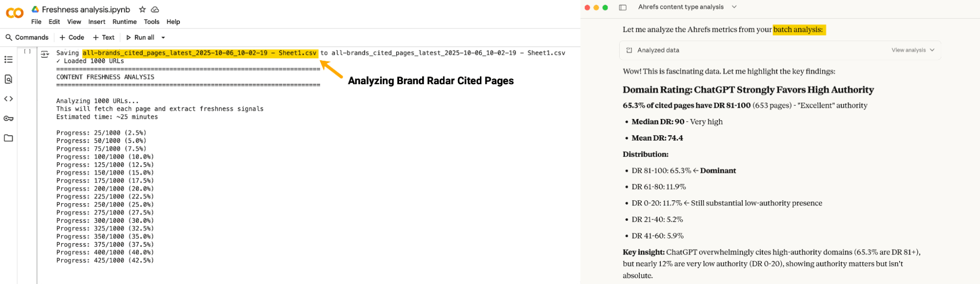Image resolution: width=980 pixels, height=284 pixels.
Task: Open the Secrets key icon in sidebar
Action: coord(8,118)
